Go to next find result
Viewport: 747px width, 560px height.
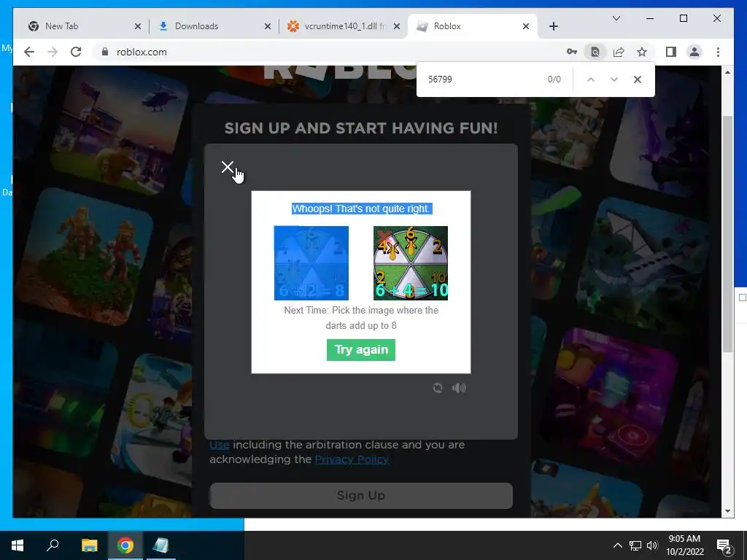click(x=614, y=79)
